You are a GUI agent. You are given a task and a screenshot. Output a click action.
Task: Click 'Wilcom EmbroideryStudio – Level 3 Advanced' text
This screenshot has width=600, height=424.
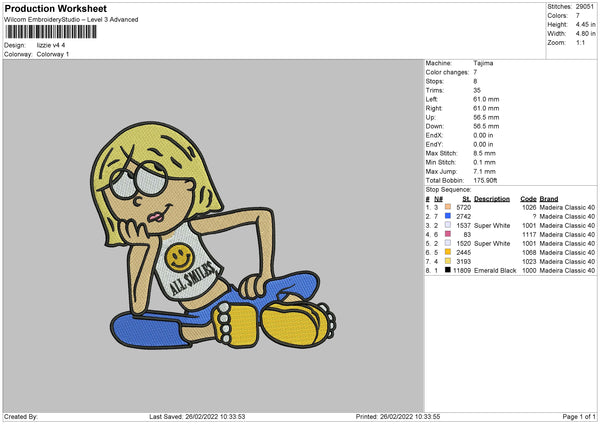pos(71,20)
